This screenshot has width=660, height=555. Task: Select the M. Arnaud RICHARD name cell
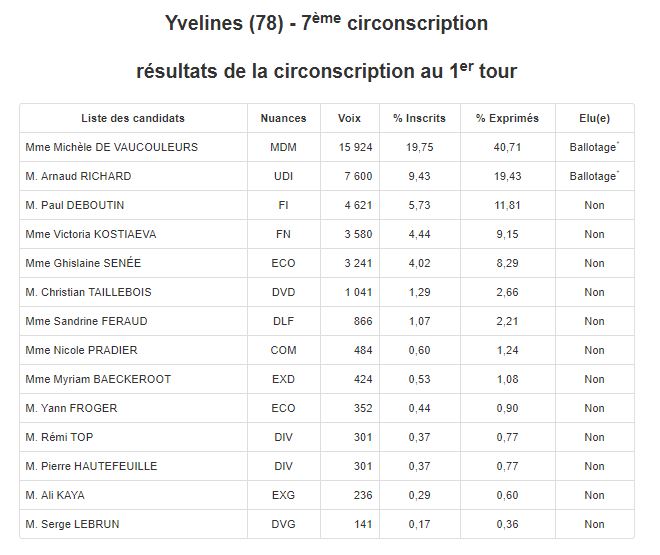[x=79, y=176]
